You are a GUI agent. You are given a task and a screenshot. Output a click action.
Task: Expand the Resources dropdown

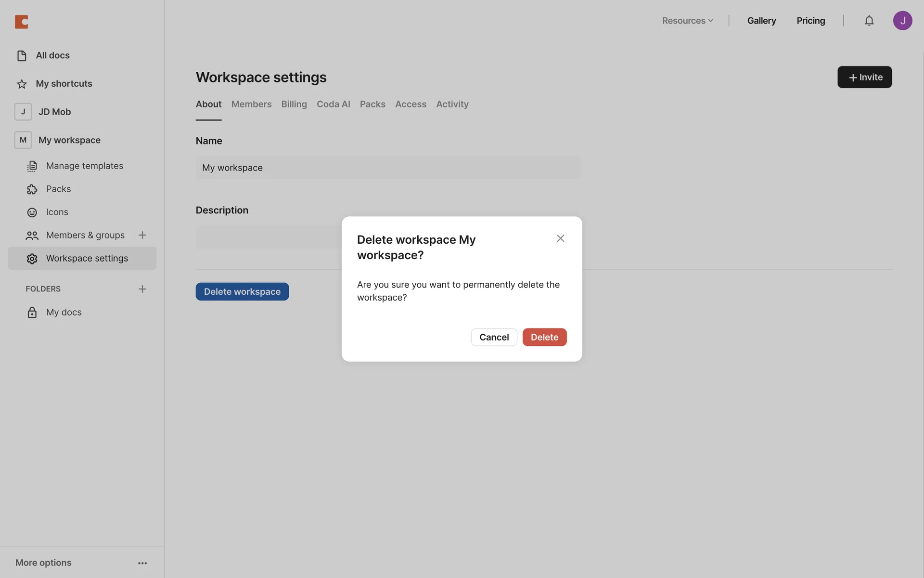coord(687,21)
